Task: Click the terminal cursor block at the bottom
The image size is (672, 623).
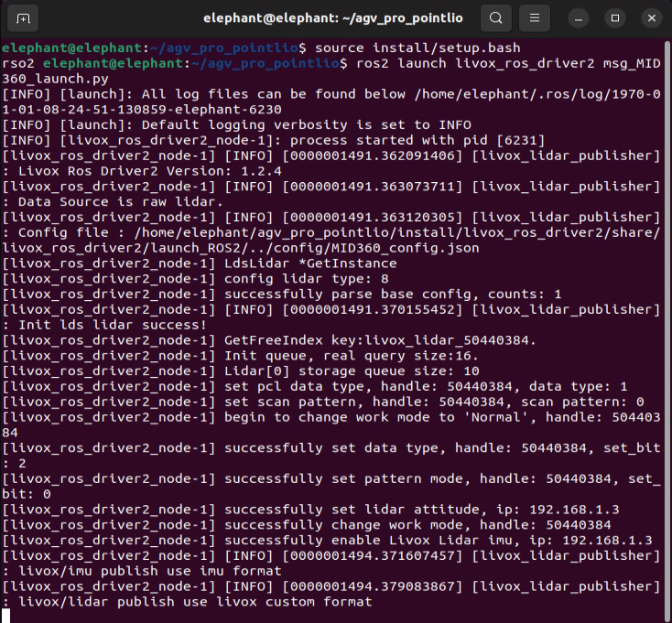Action: (x=6, y=617)
